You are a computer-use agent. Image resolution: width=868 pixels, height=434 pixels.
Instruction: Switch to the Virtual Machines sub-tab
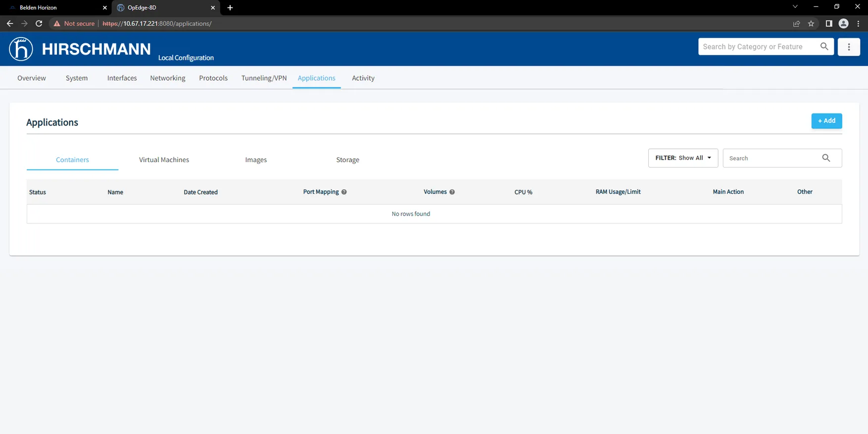pos(164,160)
